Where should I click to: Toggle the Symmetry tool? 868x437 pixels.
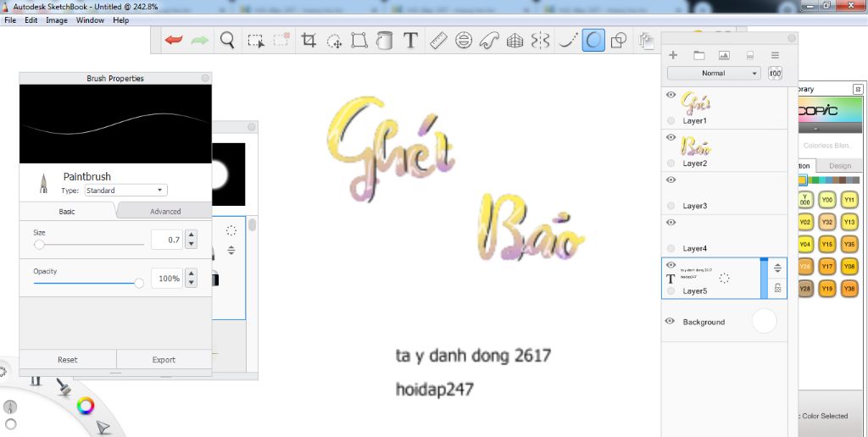click(x=540, y=41)
